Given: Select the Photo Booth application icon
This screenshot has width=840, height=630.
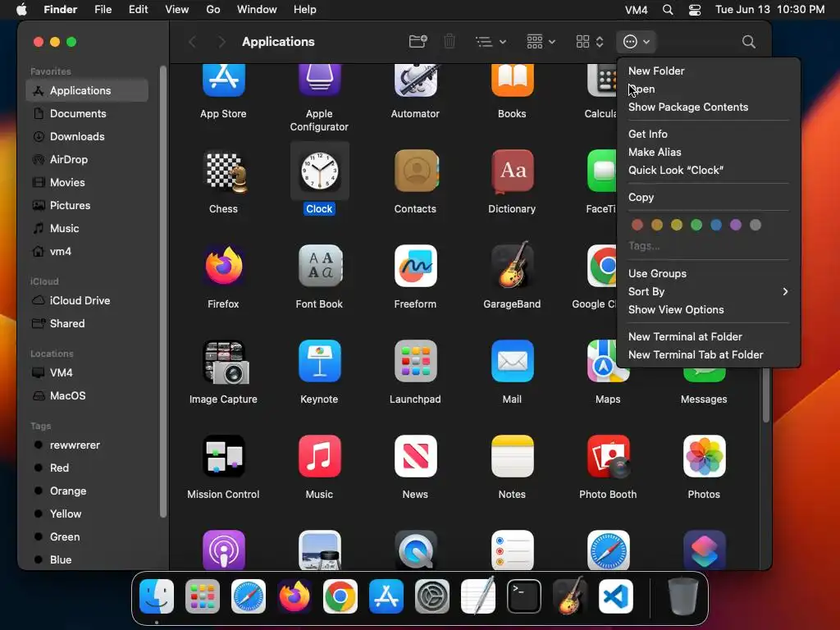Looking at the screenshot, I should [x=608, y=456].
